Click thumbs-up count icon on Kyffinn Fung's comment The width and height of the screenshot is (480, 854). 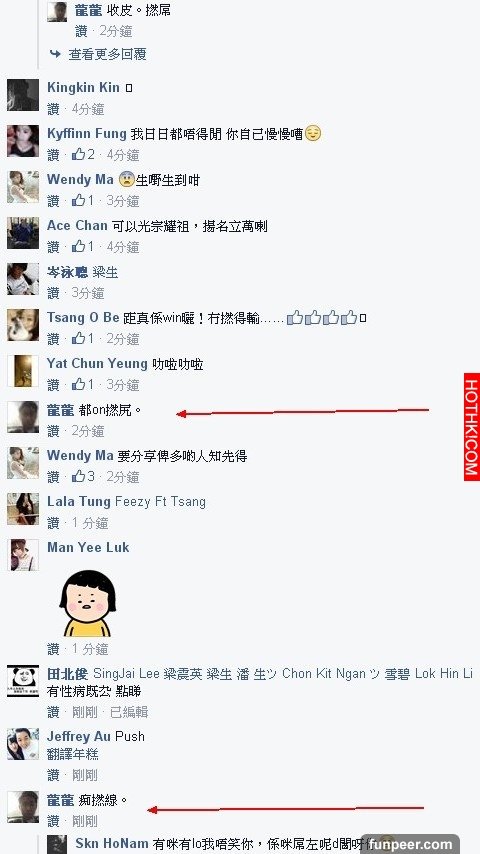[x=78, y=155]
